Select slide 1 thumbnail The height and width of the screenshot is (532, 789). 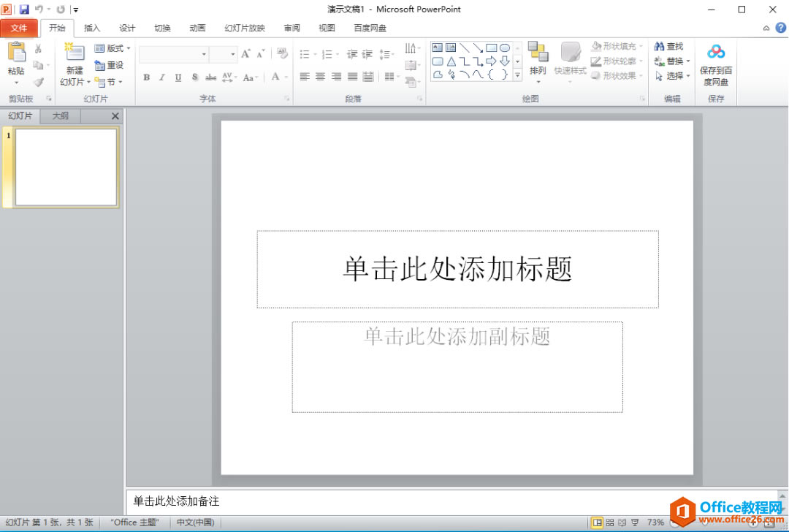tap(66, 167)
